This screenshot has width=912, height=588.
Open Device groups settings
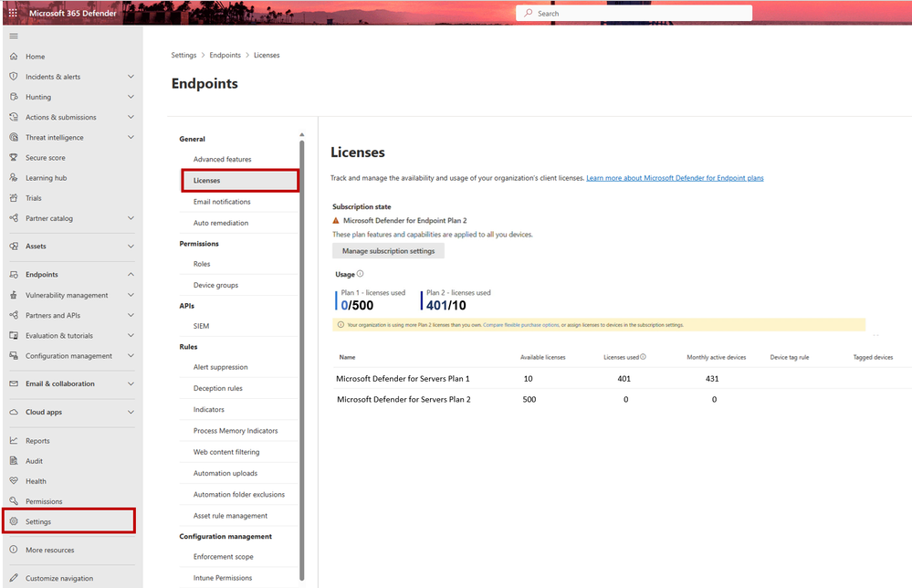coord(215,285)
